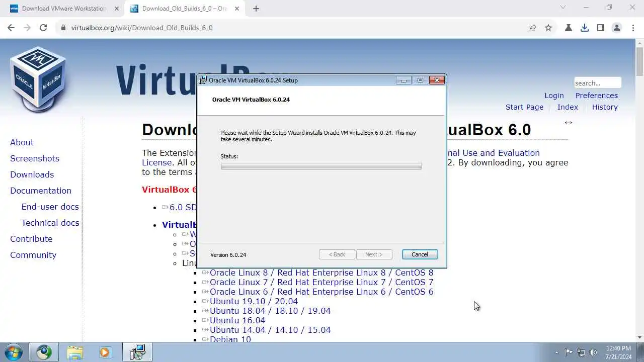This screenshot has width=644, height=362.
Task: Open the Chrome tab search dropdown
Action: point(563,8)
